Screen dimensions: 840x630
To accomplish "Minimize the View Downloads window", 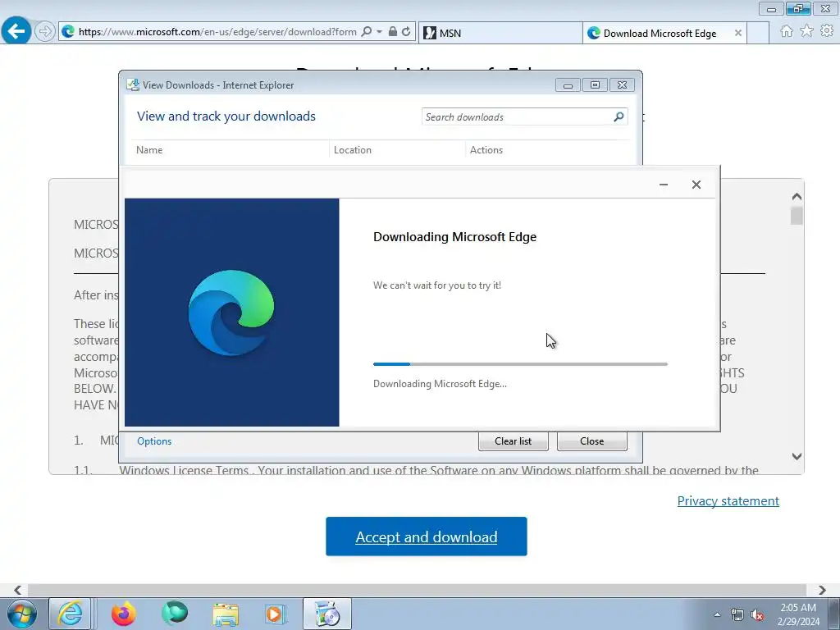I will coord(568,85).
